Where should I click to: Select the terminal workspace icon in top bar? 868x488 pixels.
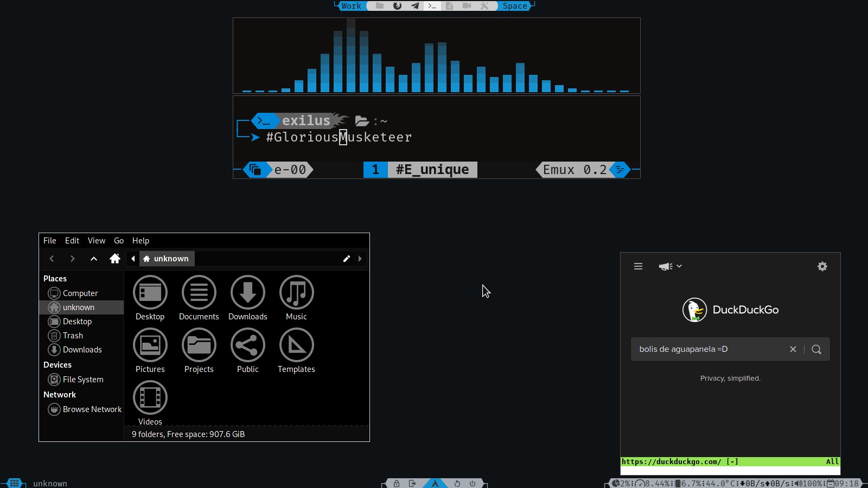[432, 6]
